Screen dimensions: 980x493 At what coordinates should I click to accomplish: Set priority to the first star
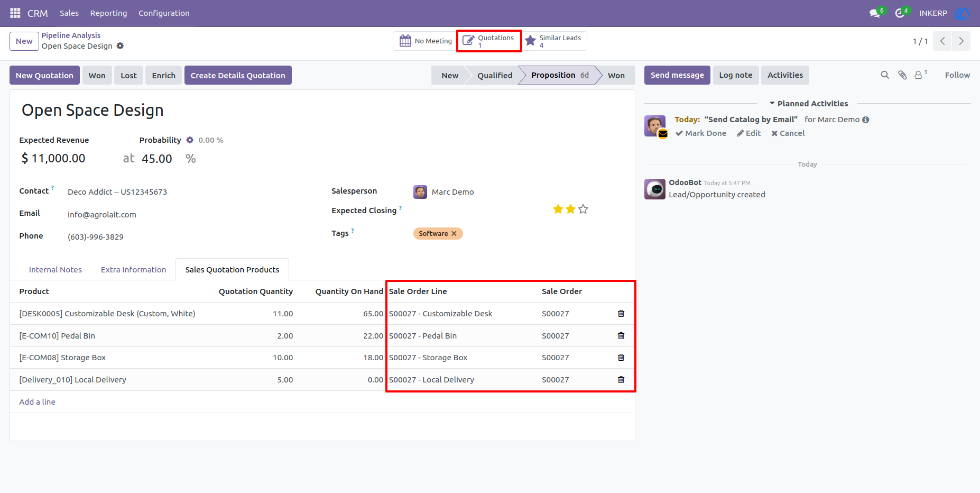coord(558,209)
